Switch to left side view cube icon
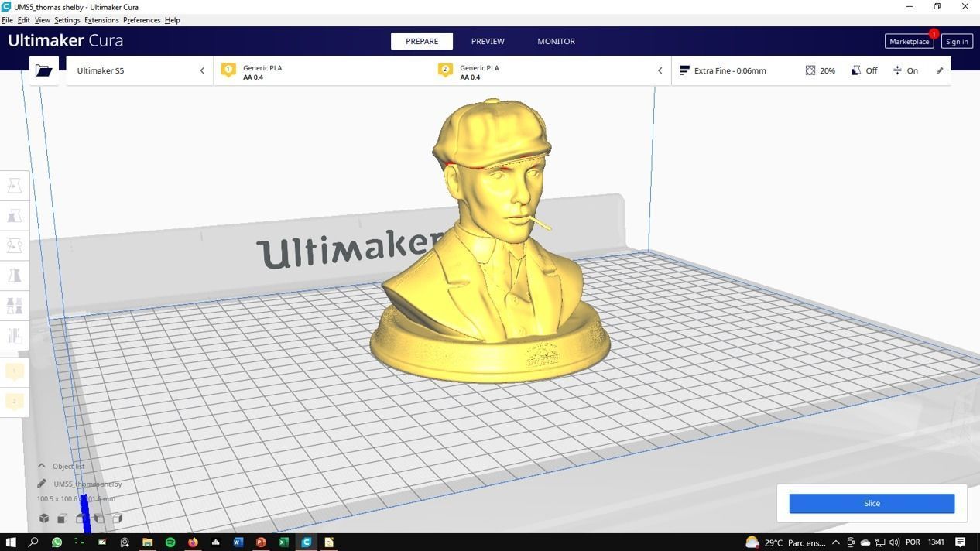The width and height of the screenshot is (980, 551). click(99, 518)
